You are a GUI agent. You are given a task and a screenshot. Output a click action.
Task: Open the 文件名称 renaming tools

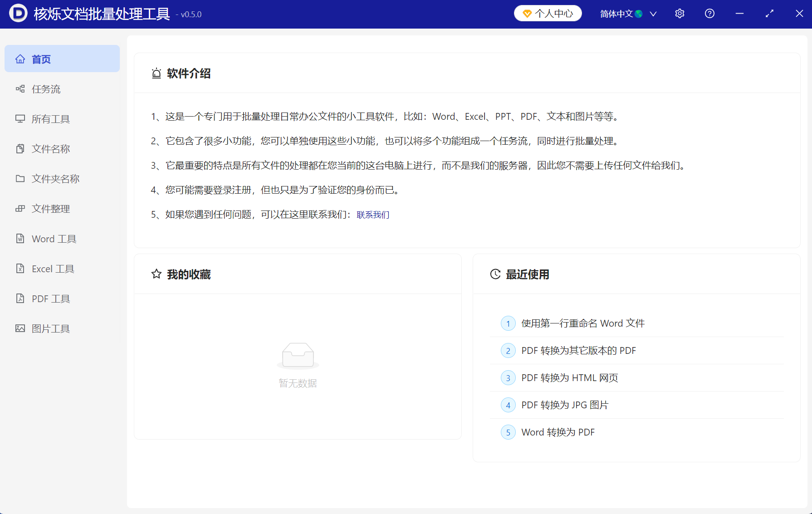click(51, 149)
